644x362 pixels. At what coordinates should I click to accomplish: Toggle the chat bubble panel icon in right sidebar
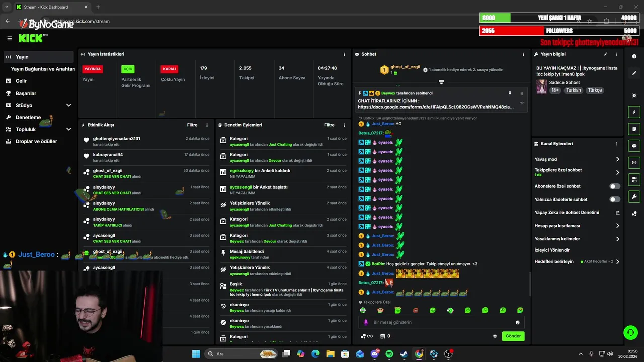pyautogui.click(x=634, y=146)
